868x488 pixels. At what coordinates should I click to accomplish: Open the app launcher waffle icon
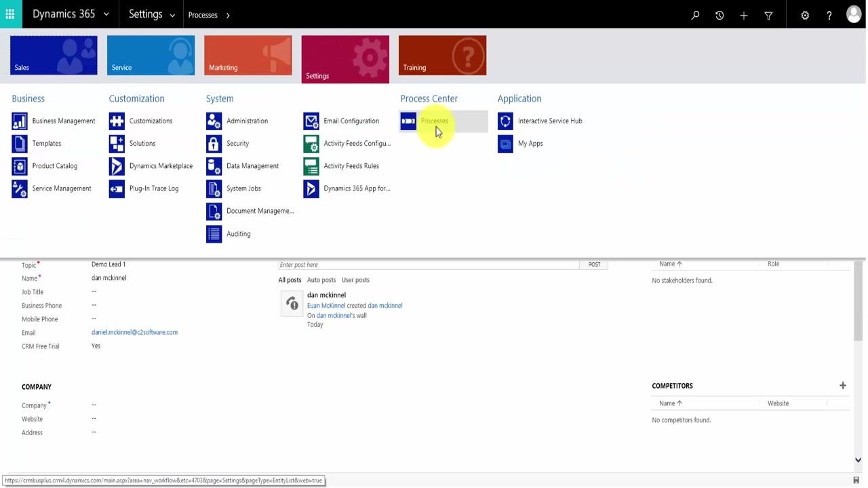(x=10, y=14)
